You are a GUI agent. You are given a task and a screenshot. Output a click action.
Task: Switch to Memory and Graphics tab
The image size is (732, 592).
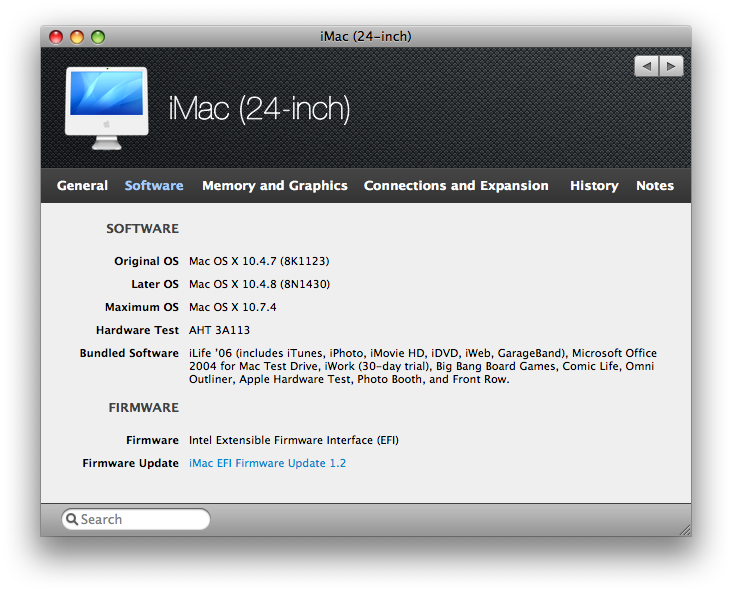coord(274,185)
